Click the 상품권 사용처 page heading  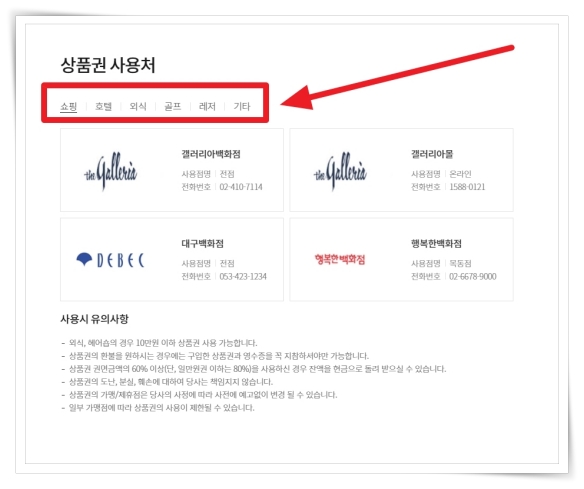[108, 65]
